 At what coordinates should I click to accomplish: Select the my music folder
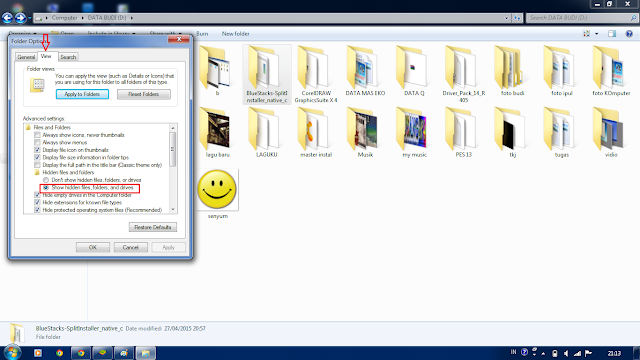(x=414, y=133)
